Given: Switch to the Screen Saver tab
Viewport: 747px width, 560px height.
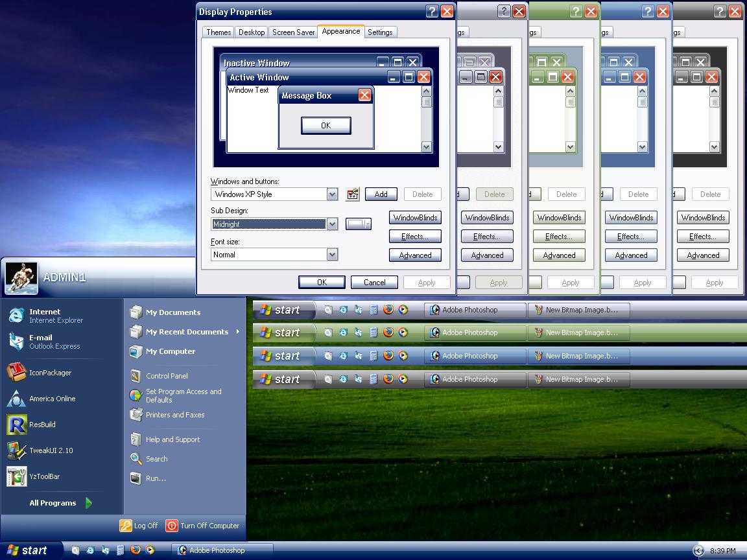Looking at the screenshot, I should [293, 32].
